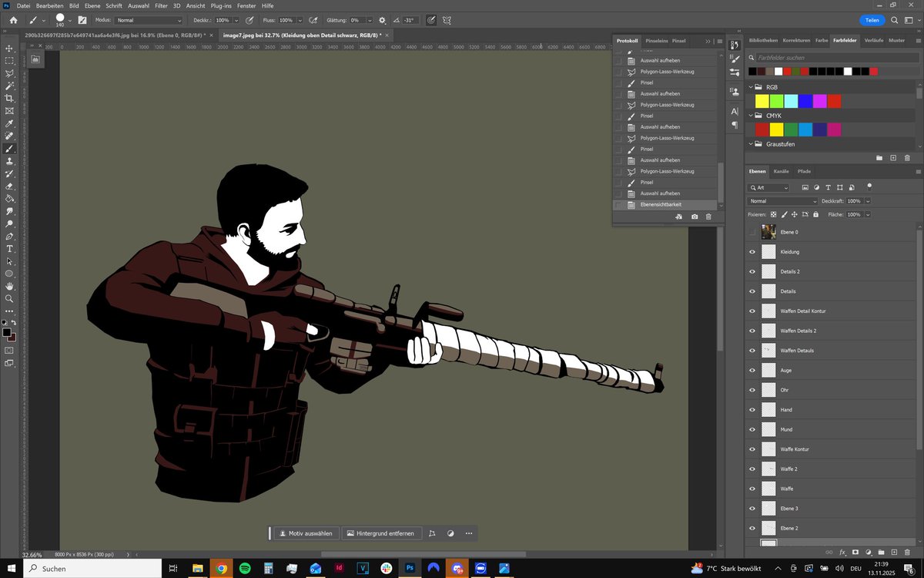
Task: Activate the Eraser tool
Action: pos(10,186)
